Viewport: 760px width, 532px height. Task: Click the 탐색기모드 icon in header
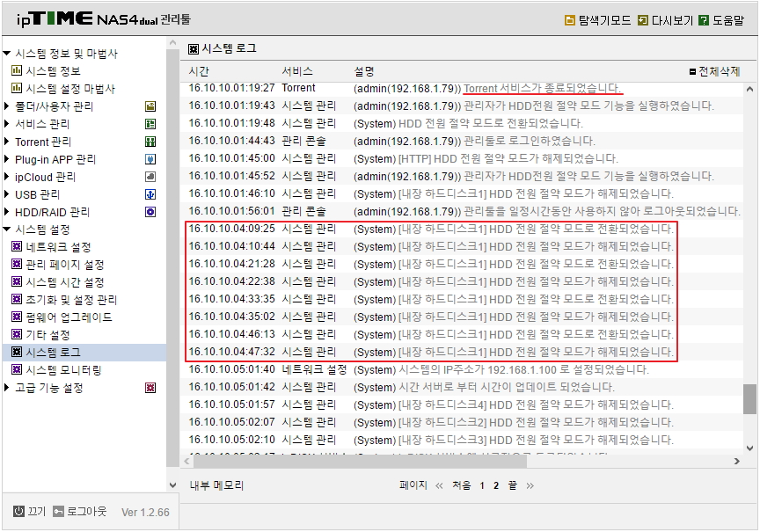[x=570, y=20]
